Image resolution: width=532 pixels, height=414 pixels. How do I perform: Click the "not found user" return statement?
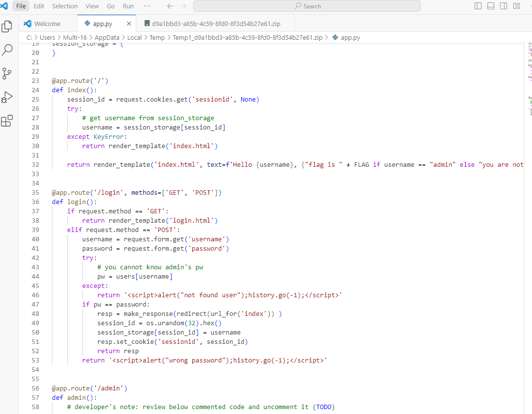tap(220, 295)
